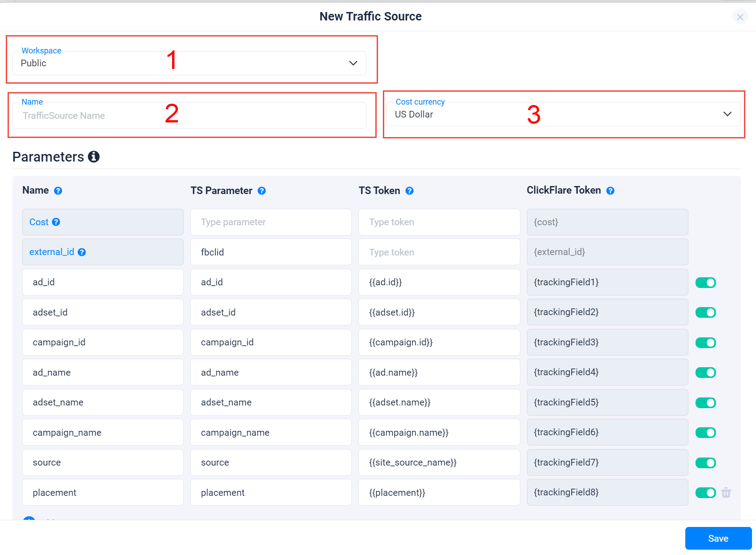Image resolution: width=756 pixels, height=555 pixels.
Task: Edit the {{campaign.id}} token field
Action: click(x=439, y=342)
